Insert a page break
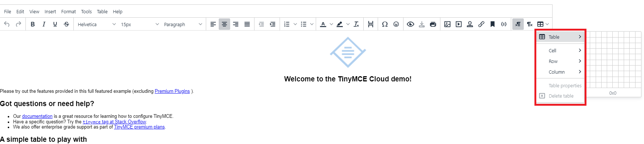Viewport: 644px width, 144px height. [x=371, y=24]
